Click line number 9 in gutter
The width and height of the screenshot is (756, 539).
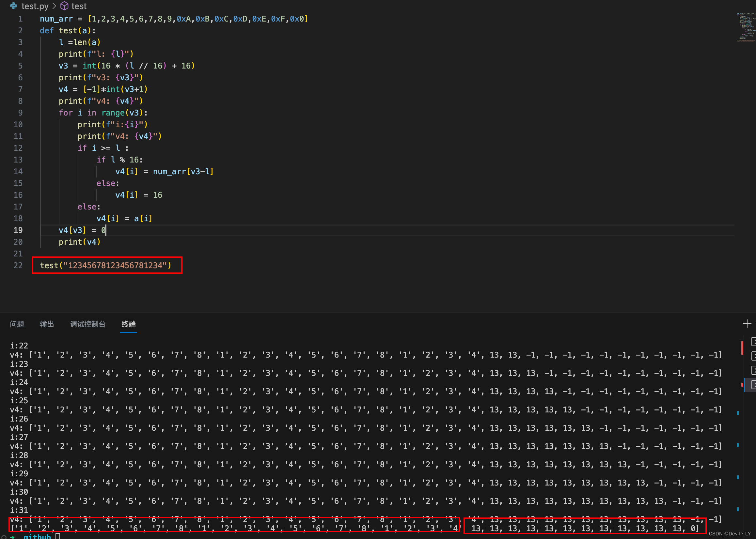click(20, 113)
